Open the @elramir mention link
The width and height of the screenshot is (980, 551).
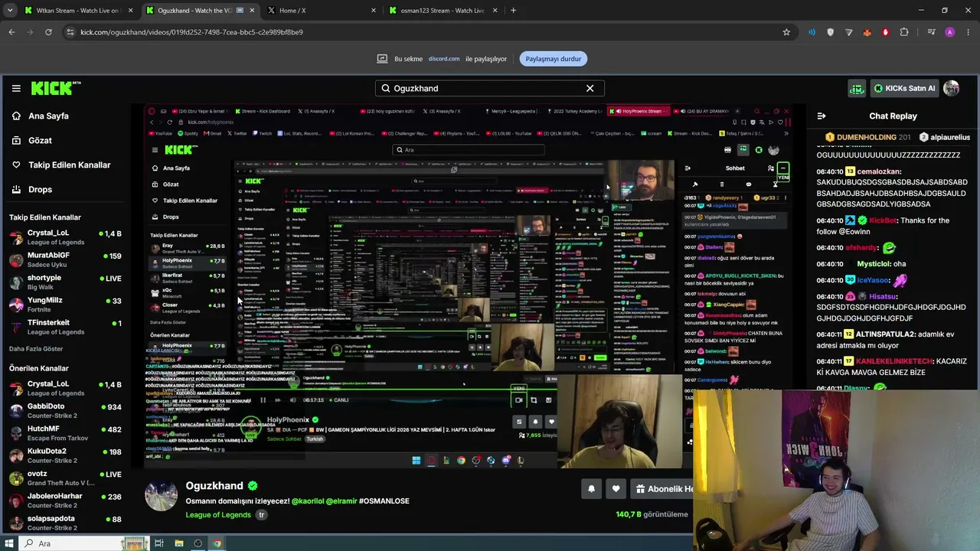(x=341, y=501)
